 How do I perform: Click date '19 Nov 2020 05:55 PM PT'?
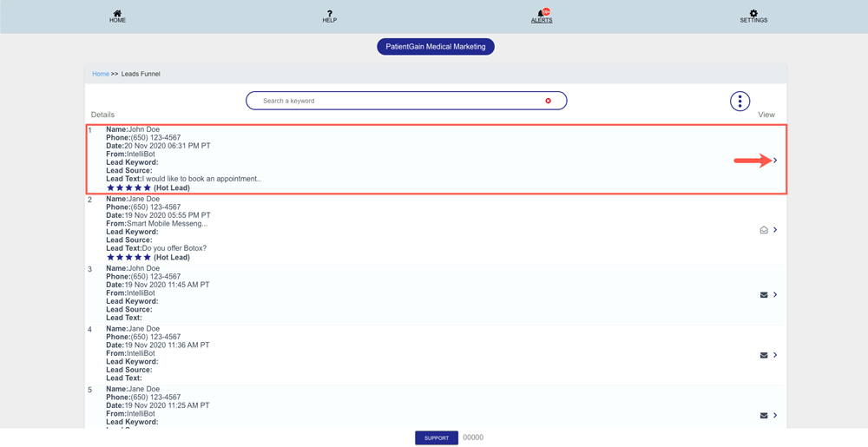pyautogui.click(x=168, y=215)
